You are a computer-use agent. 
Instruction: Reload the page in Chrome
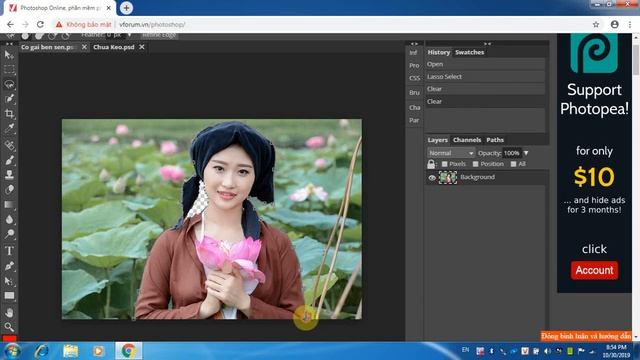(x=40, y=24)
